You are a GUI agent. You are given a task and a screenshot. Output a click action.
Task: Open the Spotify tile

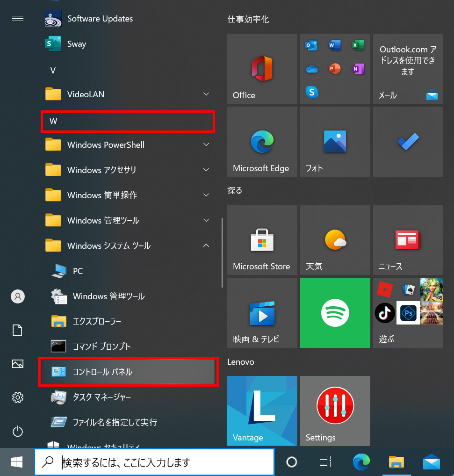click(335, 313)
